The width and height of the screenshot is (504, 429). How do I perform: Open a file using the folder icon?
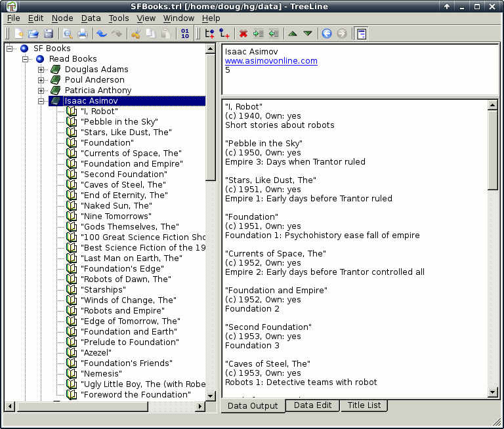(33, 33)
